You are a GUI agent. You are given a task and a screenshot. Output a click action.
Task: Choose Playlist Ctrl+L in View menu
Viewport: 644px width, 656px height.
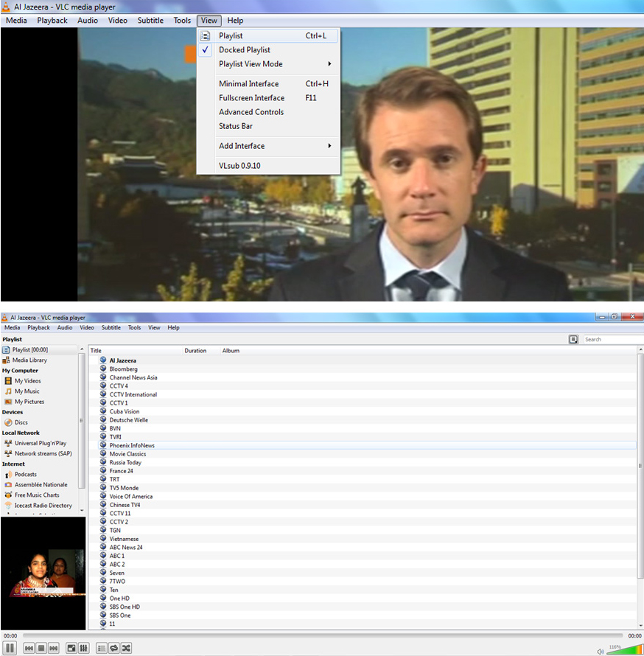click(268, 36)
